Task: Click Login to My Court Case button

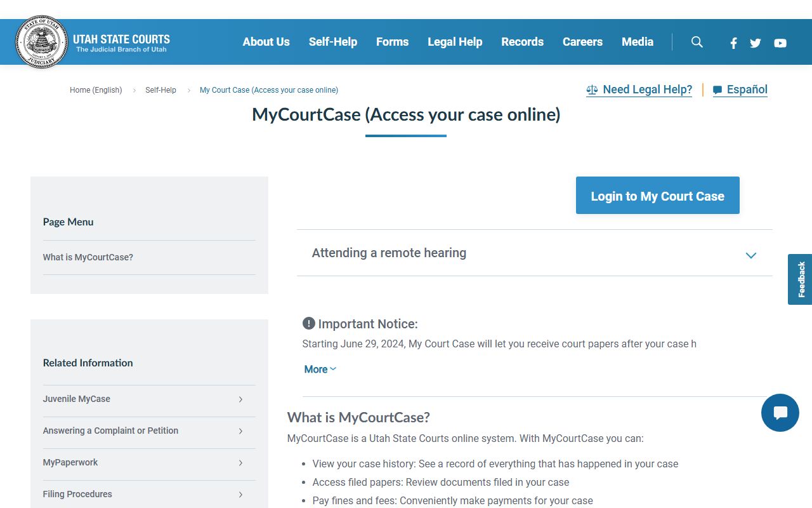Action: click(x=658, y=196)
